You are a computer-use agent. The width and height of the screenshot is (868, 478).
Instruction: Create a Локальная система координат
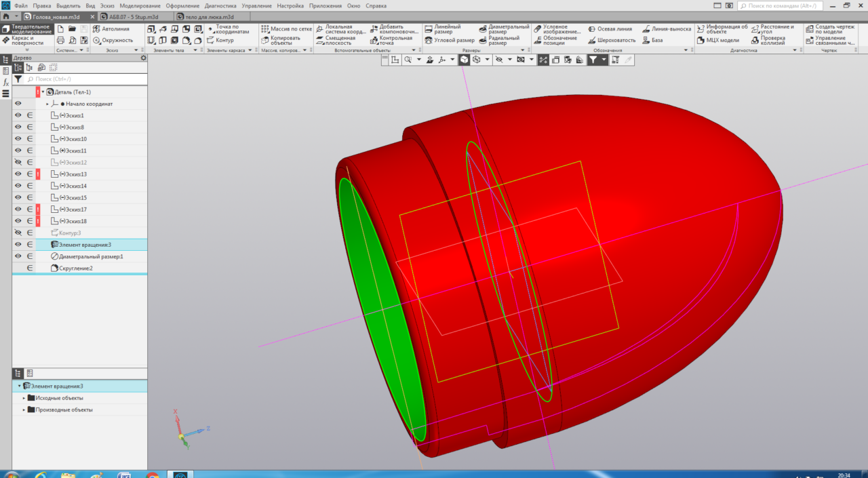[340, 29]
